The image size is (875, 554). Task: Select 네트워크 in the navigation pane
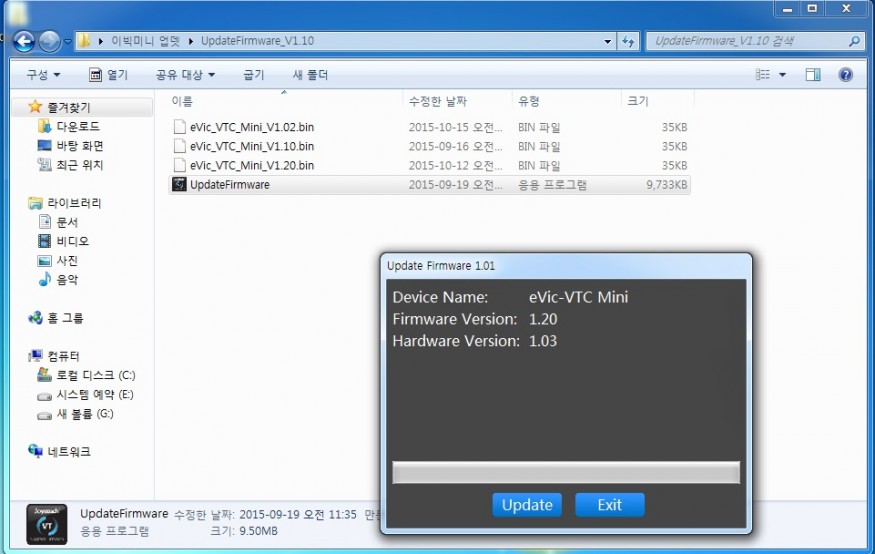click(69, 451)
